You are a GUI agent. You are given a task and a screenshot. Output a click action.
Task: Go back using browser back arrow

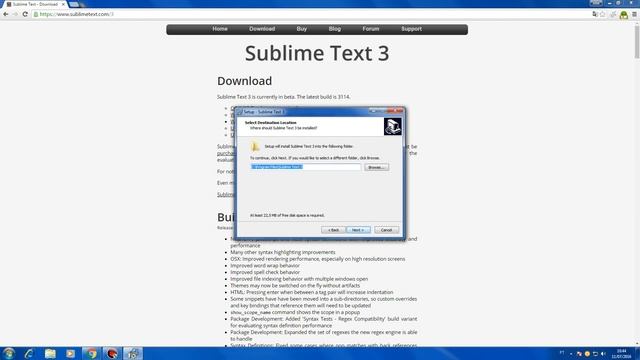6,14
